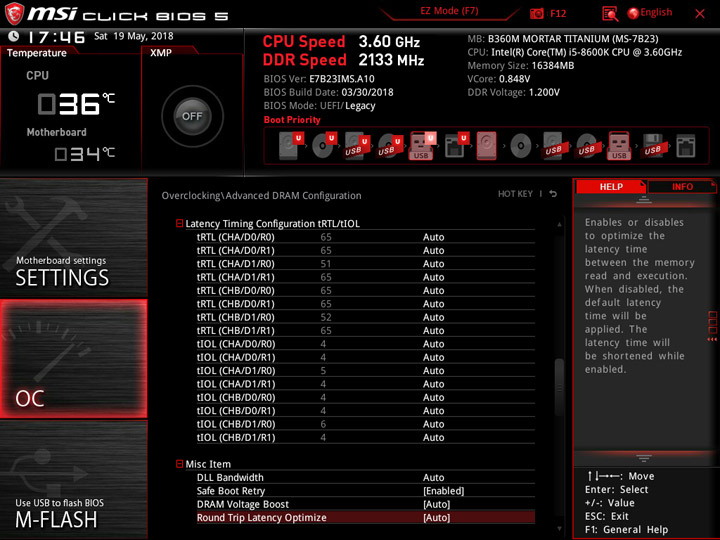Edit the Auto field for tRTL (CHA/D0/R0)
This screenshot has width=720, height=540.
433,237
